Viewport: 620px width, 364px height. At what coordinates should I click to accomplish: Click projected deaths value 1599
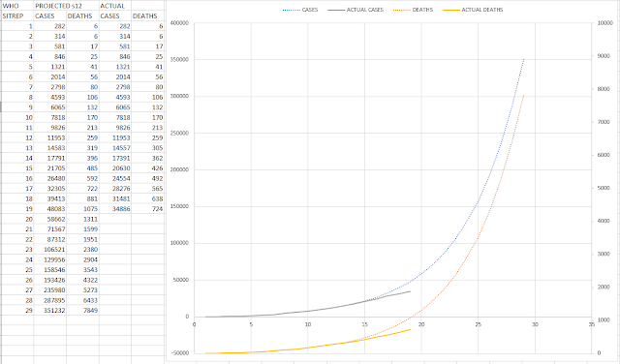tap(82, 229)
